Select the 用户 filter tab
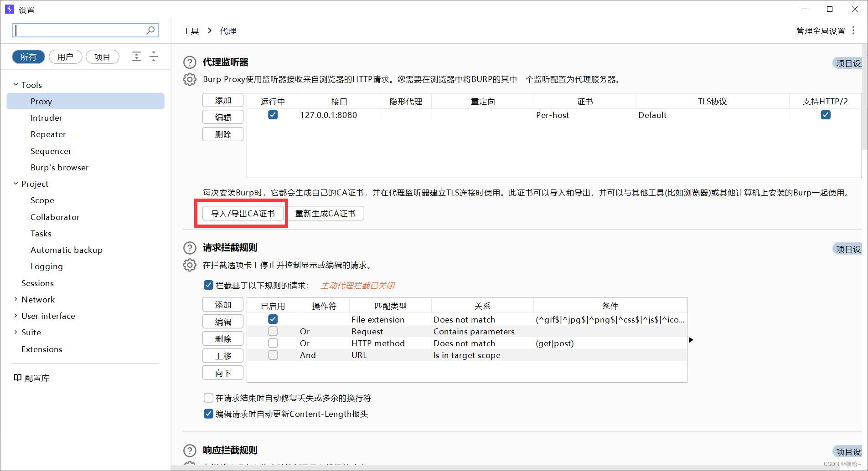This screenshot has width=868, height=471. (x=65, y=57)
